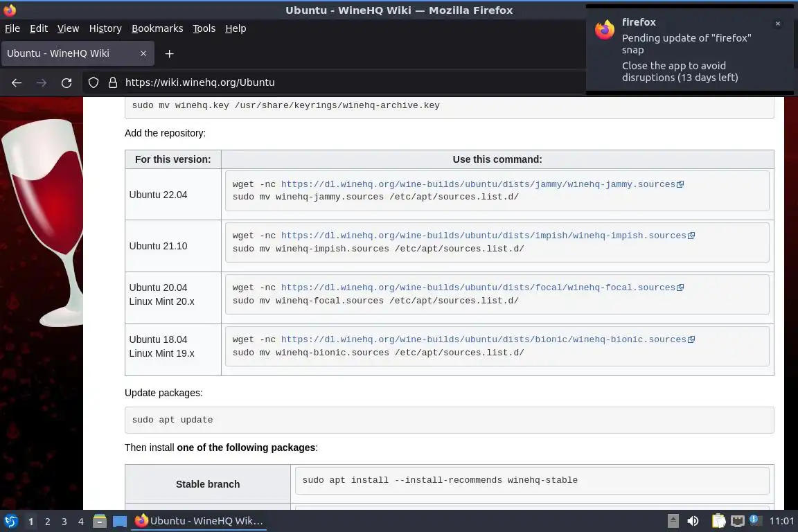
Task: Click the Firefox window button in taskbar
Action: tap(199, 522)
